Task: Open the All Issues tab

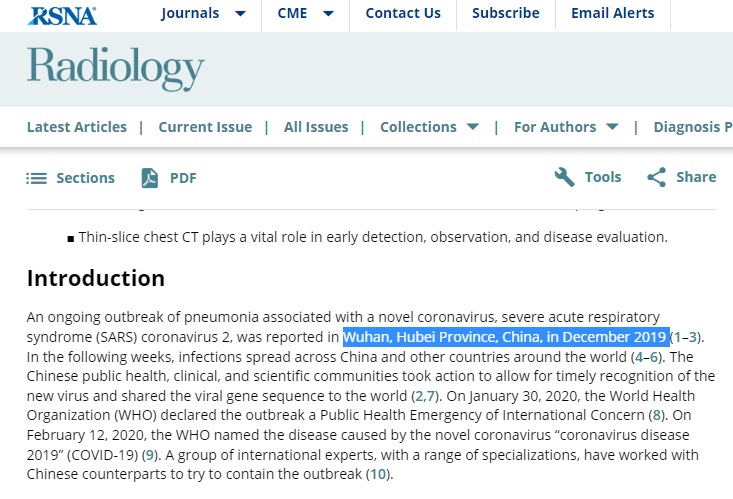Action: [316, 127]
